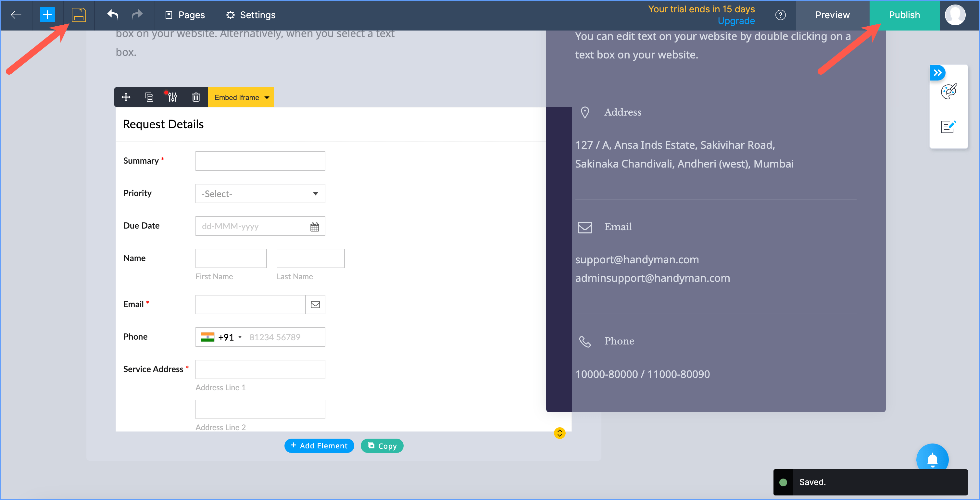Expand the Embed Iframe dropdown

point(267,97)
